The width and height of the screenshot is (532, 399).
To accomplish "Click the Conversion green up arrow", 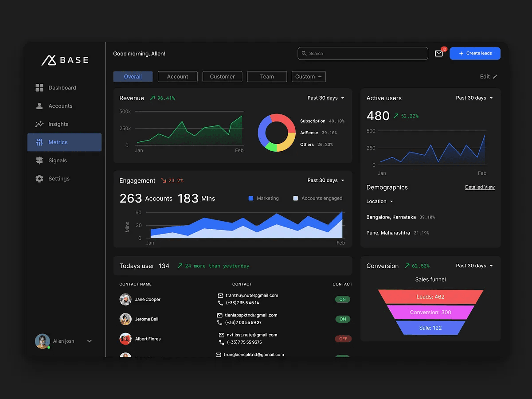I will tap(407, 266).
